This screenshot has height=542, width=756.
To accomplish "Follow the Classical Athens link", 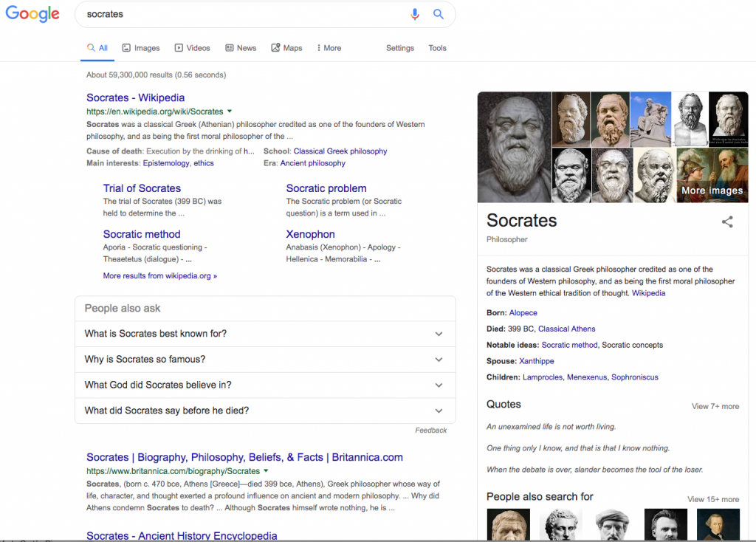I will point(566,329).
